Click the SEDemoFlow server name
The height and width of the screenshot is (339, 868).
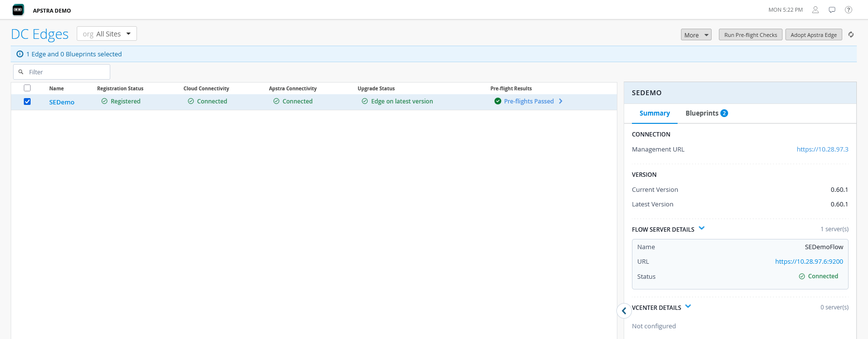pyautogui.click(x=824, y=247)
